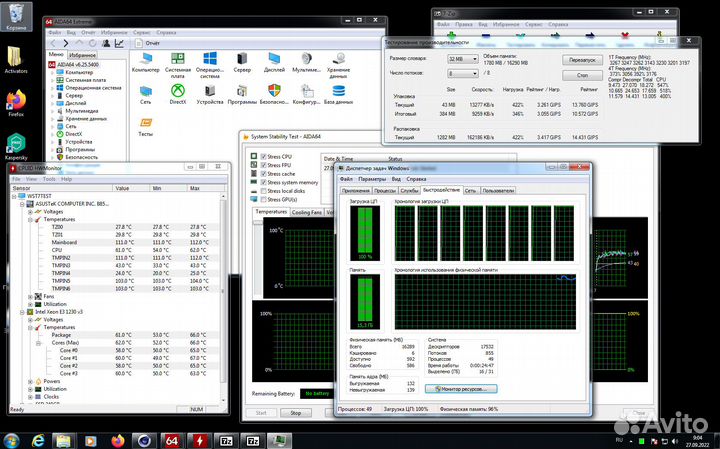Uncheck Stress cache checkbox

tap(264, 174)
